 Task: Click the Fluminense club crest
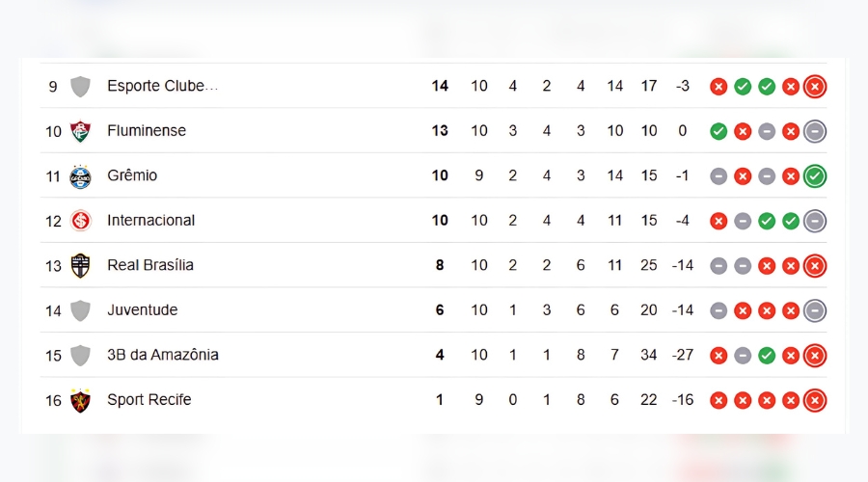[81, 131]
